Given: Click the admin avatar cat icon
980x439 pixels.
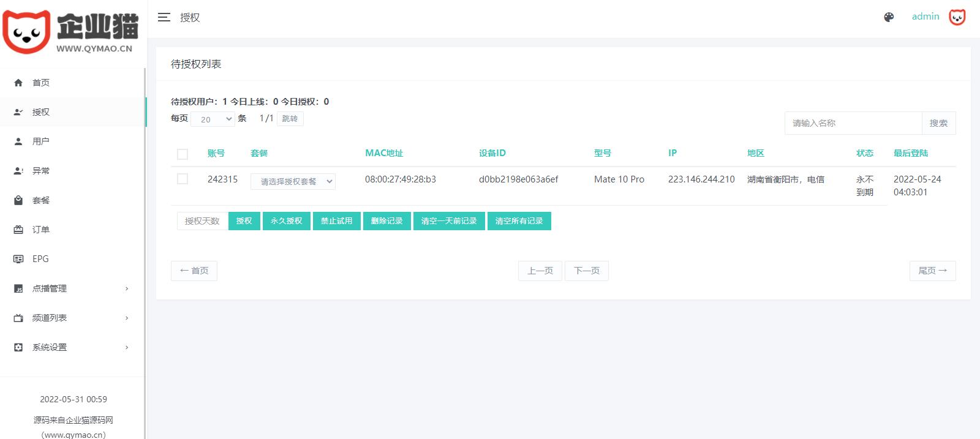Looking at the screenshot, I should (x=957, y=17).
